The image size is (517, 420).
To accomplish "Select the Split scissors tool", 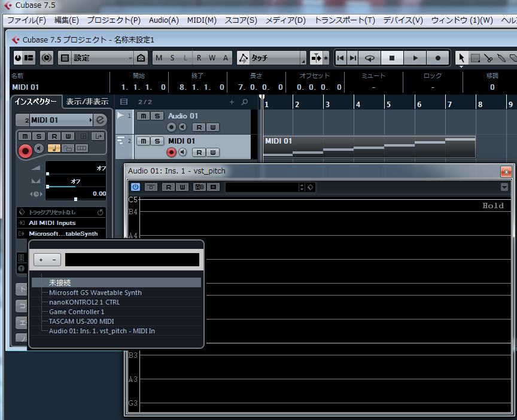I will coord(488,58).
